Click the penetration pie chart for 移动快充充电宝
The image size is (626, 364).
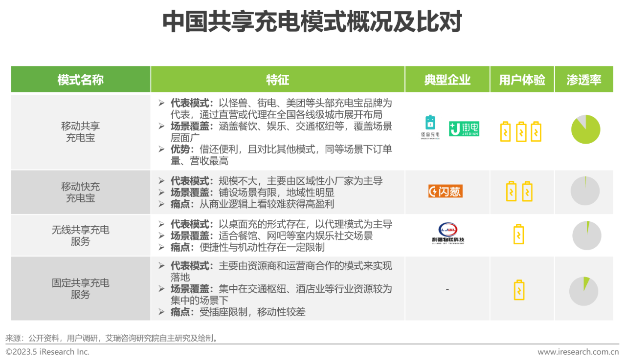[x=585, y=191]
